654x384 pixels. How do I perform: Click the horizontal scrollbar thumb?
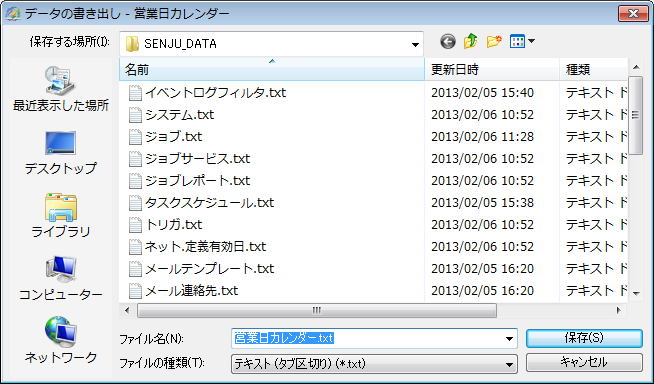(x=317, y=311)
